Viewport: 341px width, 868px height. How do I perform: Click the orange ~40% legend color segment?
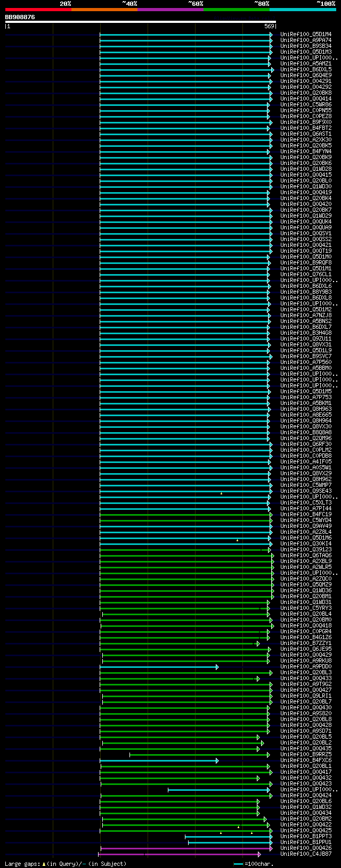(104, 10)
